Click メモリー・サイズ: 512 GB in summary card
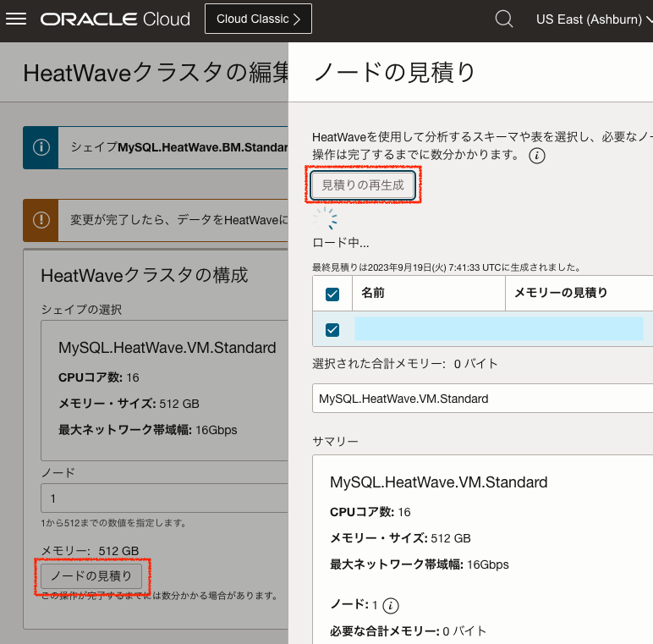The height and width of the screenshot is (644, 653). (x=400, y=538)
